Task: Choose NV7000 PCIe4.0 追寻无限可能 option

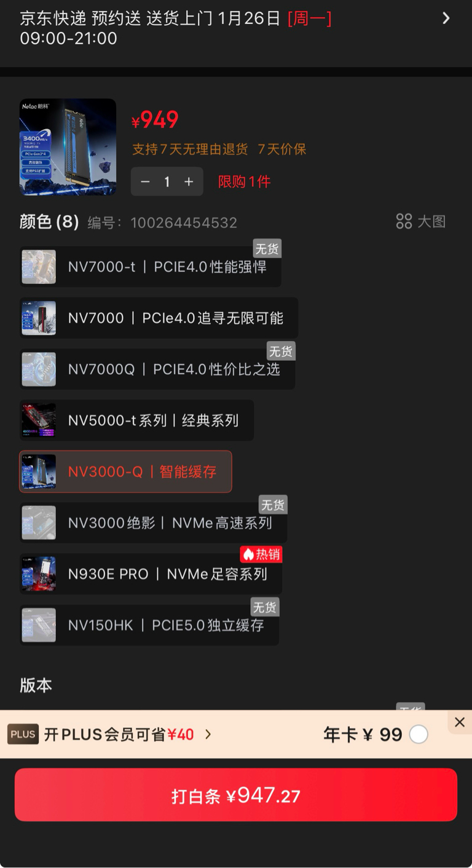Action: point(159,318)
